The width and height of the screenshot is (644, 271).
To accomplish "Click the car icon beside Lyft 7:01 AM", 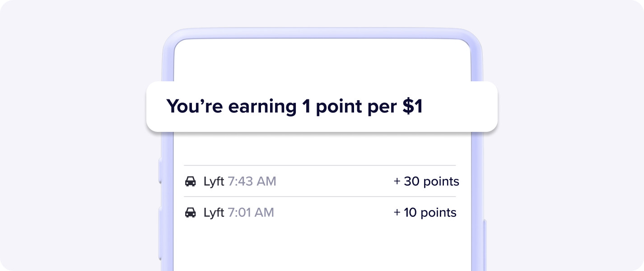I will pyautogui.click(x=191, y=212).
